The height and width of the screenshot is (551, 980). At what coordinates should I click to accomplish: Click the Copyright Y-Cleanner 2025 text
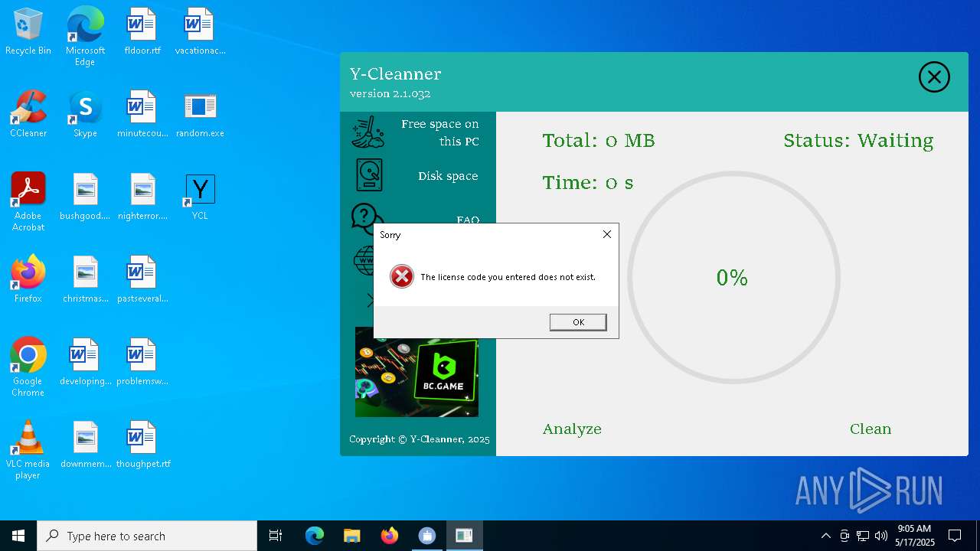click(420, 439)
